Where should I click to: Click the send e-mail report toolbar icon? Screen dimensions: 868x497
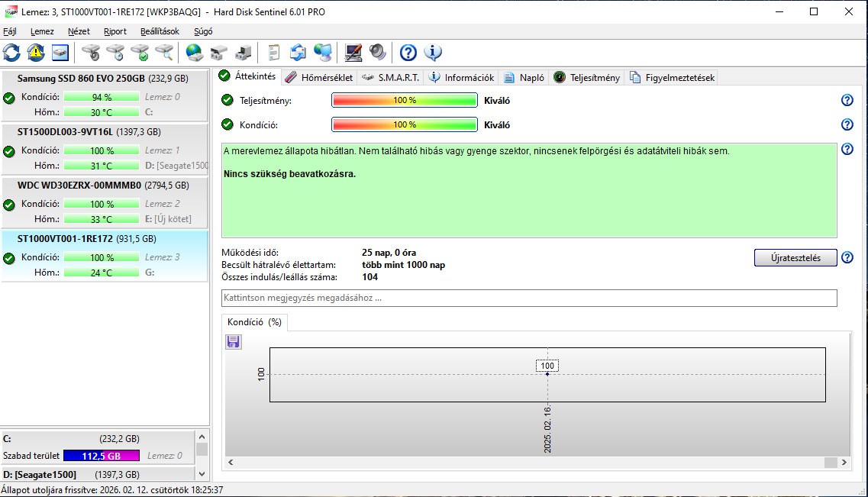(298, 53)
